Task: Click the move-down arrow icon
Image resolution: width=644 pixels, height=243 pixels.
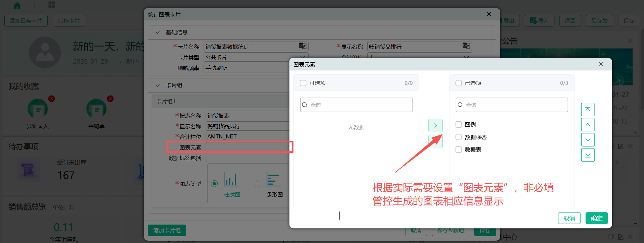Action: [x=588, y=140]
